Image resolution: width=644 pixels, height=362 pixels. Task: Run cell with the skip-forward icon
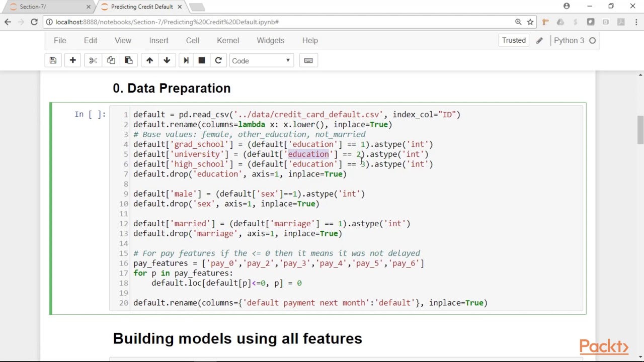coord(186,60)
